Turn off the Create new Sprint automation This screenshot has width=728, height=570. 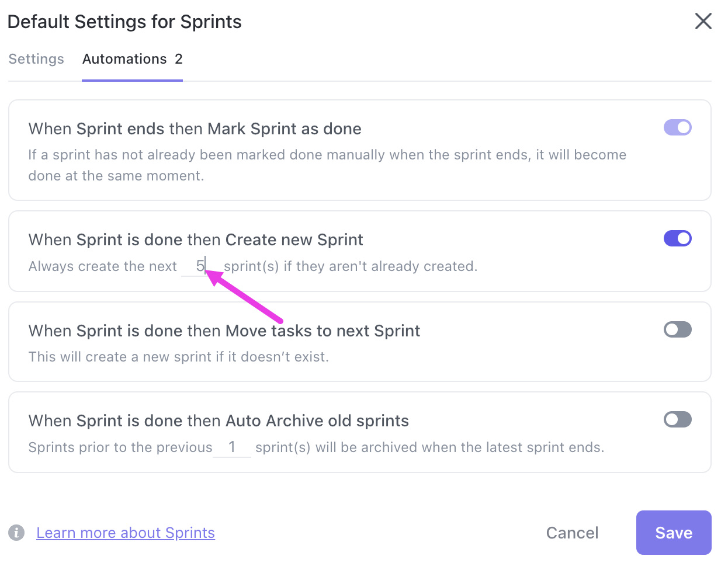coord(677,238)
